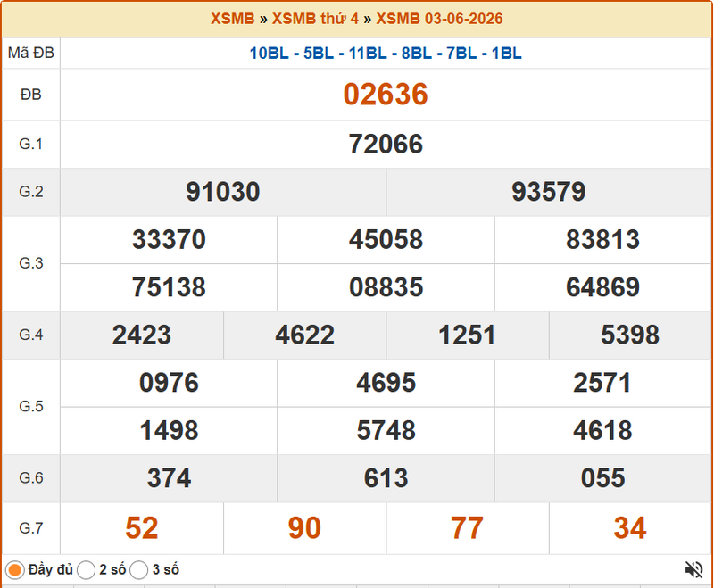Click the G.5 number 4618
Image resolution: width=714 pixels, height=588 pixels.
pyautogui.click(x=602, y=431)
